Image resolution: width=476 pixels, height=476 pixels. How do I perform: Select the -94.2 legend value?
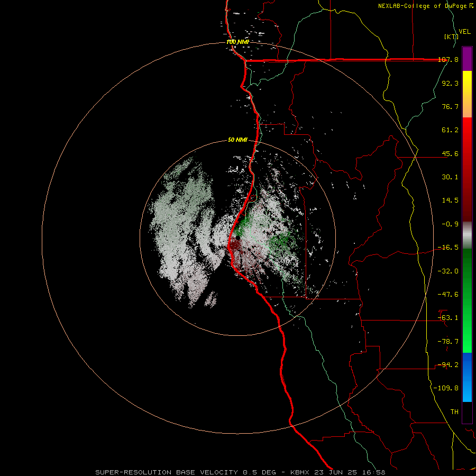(x=448, y=365)
